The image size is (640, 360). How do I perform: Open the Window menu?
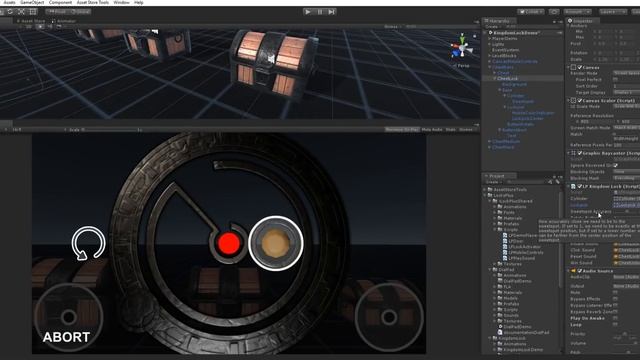(121, 2)
